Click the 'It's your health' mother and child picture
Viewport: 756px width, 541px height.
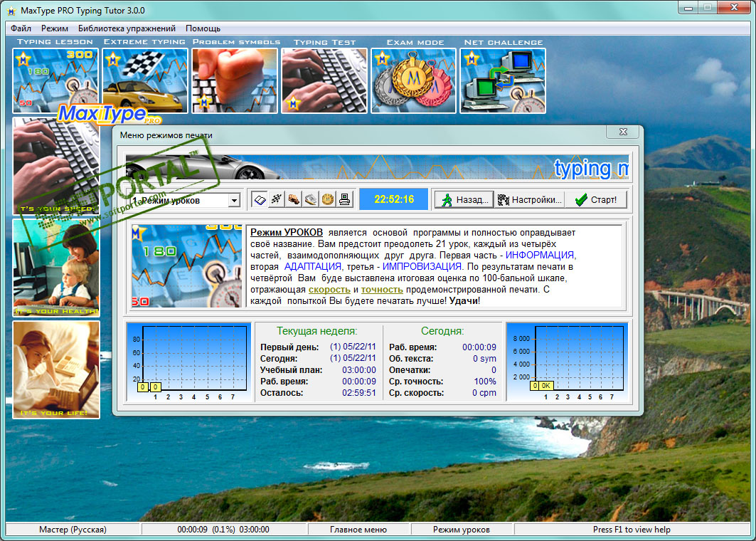click(56, 268)
